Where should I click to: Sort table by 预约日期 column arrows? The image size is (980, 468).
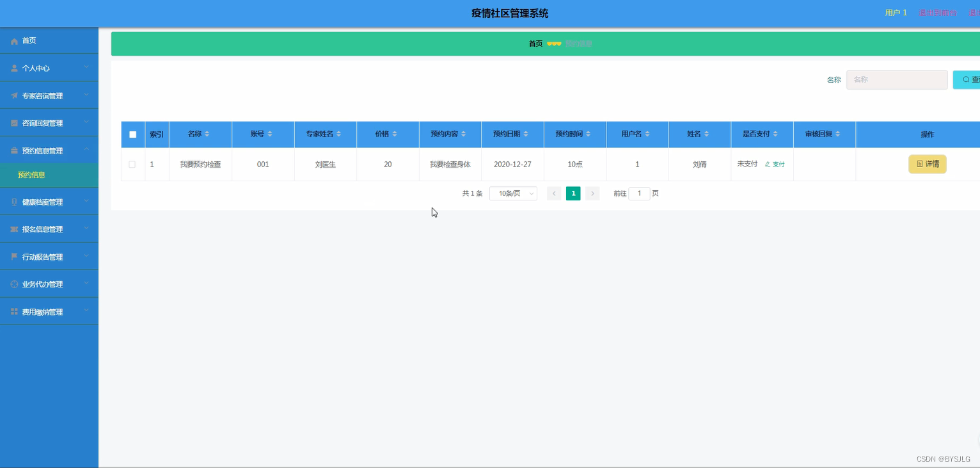pos(526,134)
